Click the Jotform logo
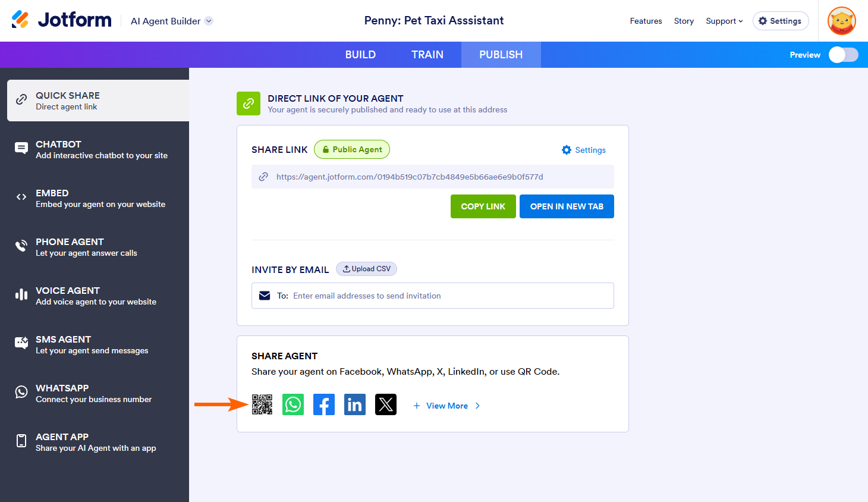Screen dimensions: 868x502 (62, 20)
